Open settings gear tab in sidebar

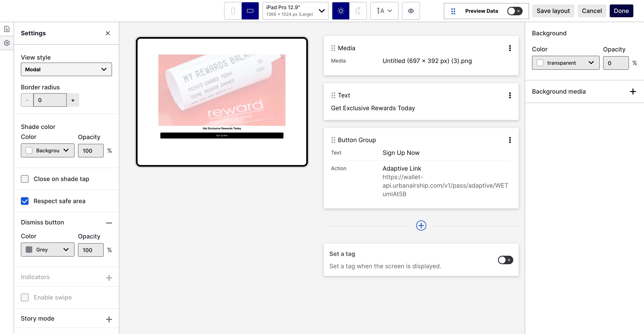(x=7, y=43)
